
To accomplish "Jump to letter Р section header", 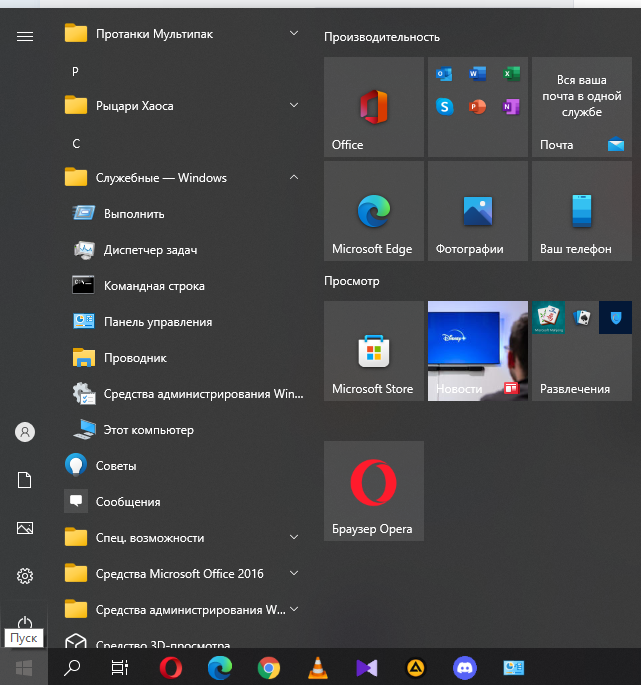I will tap(76, 72).
